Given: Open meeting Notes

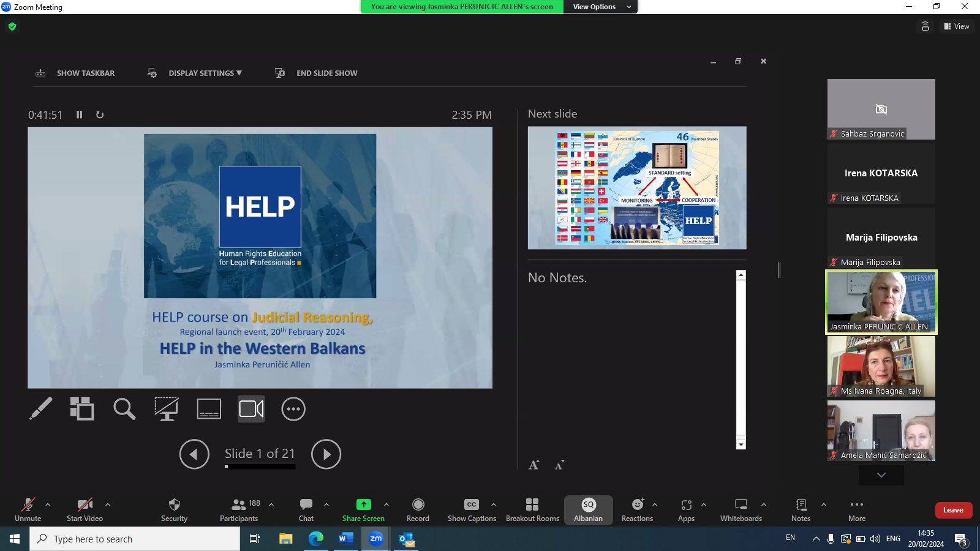Looking at the screenshot, I should coord(801,509).
